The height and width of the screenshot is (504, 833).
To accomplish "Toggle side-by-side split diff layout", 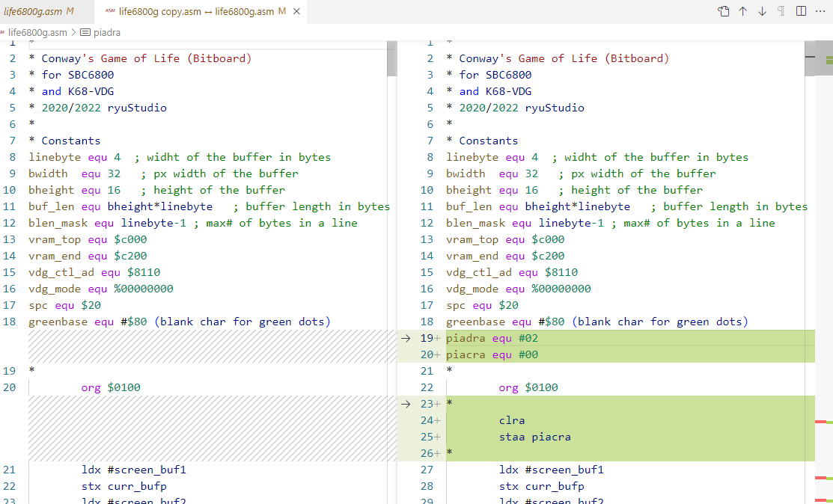I will 801,11.
